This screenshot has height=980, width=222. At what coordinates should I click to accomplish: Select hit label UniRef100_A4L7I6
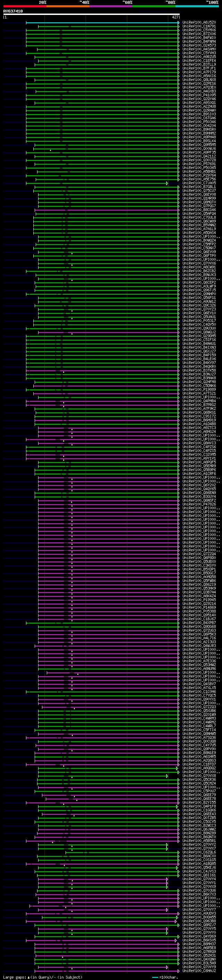click(x=199, y=638)
